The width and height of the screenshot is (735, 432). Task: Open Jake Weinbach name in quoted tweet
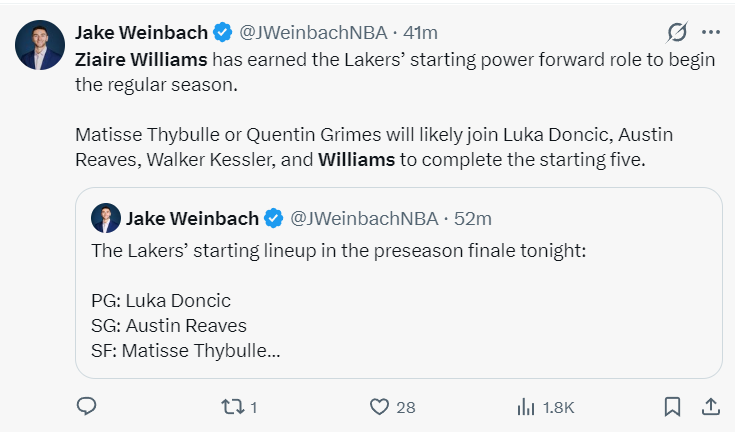(x=192, y=219)
